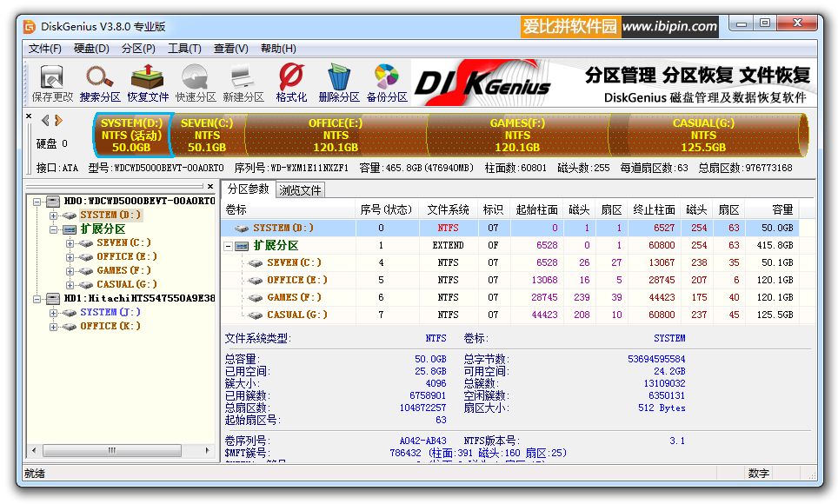Expand GAMES (F:) in the tree

(x=70, y=271)
